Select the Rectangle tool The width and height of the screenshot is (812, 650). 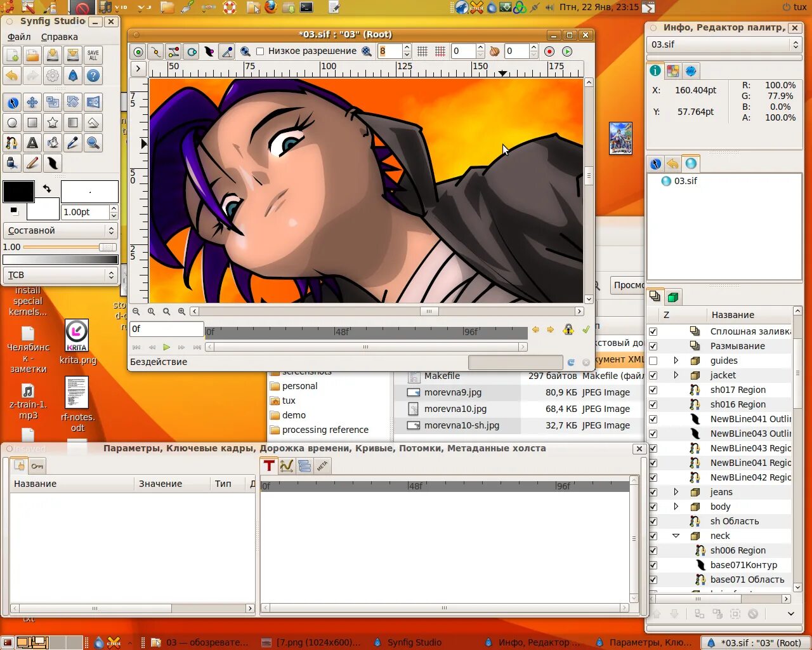coord(32,123)
